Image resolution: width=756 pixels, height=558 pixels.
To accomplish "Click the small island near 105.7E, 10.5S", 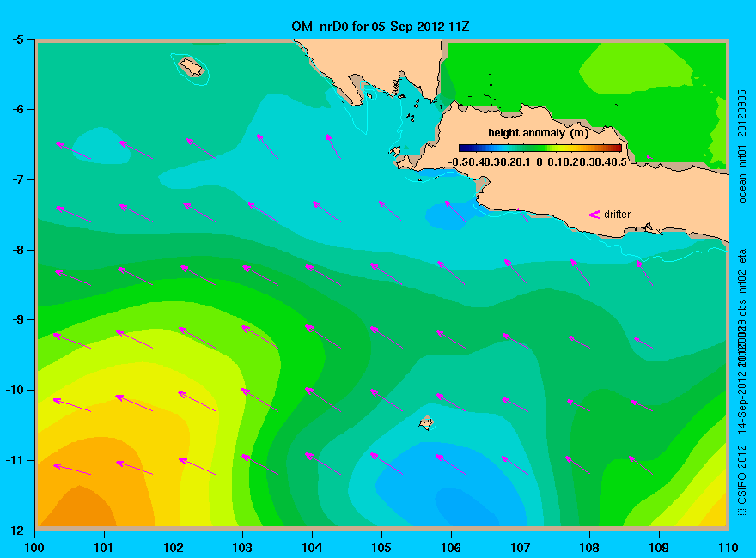I will (x=427, y=422).
